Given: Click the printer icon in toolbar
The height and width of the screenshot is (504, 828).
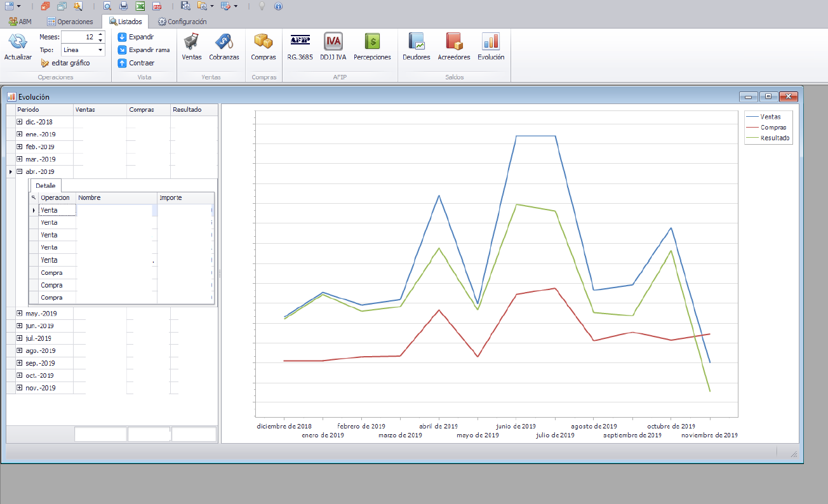Looking at the screenshot, I should click(124, 6).
